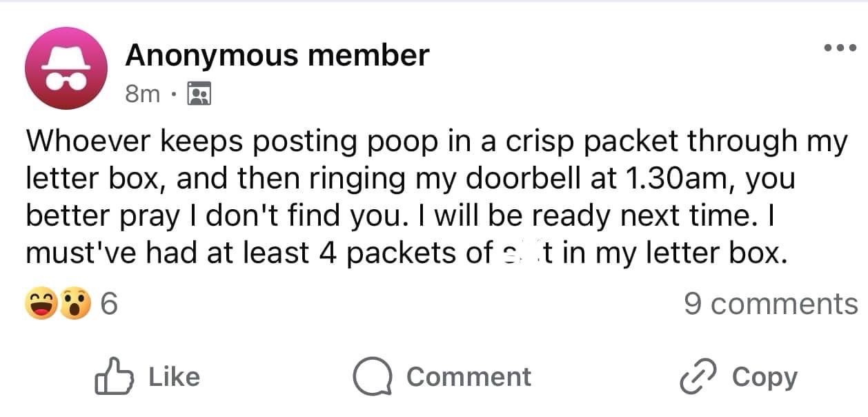View the 9 comments link
The height and width of the screenshot is (417, 868).
(771, 304)
